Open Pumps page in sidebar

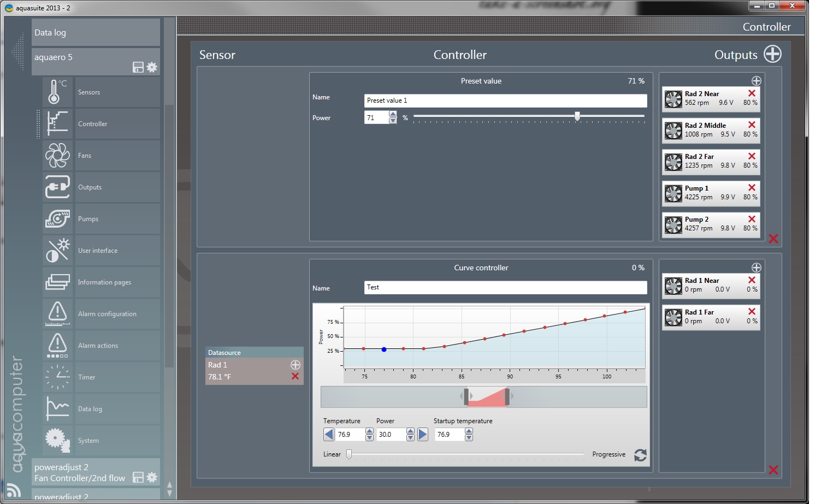(117, 219)
